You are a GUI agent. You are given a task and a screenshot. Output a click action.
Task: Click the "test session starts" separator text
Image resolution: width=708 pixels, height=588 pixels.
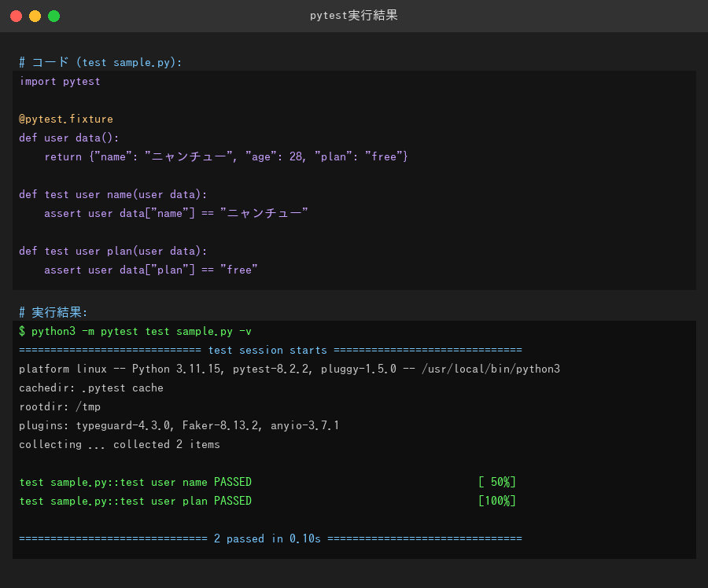(267, 350)
